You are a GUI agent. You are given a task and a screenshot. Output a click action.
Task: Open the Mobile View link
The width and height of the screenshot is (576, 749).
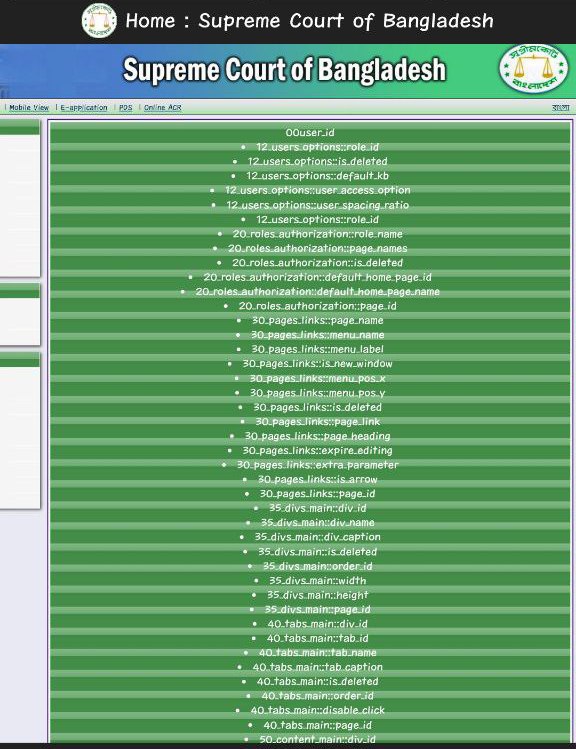click(29, 107)
